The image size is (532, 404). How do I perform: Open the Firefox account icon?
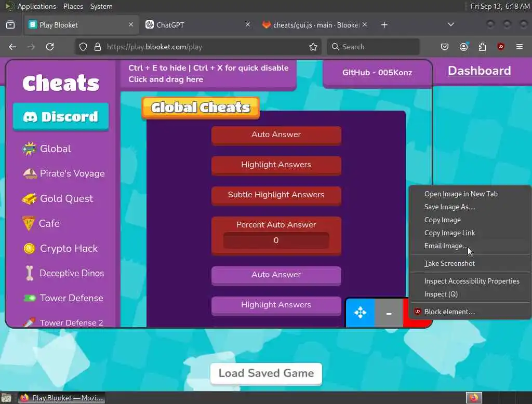463,47
